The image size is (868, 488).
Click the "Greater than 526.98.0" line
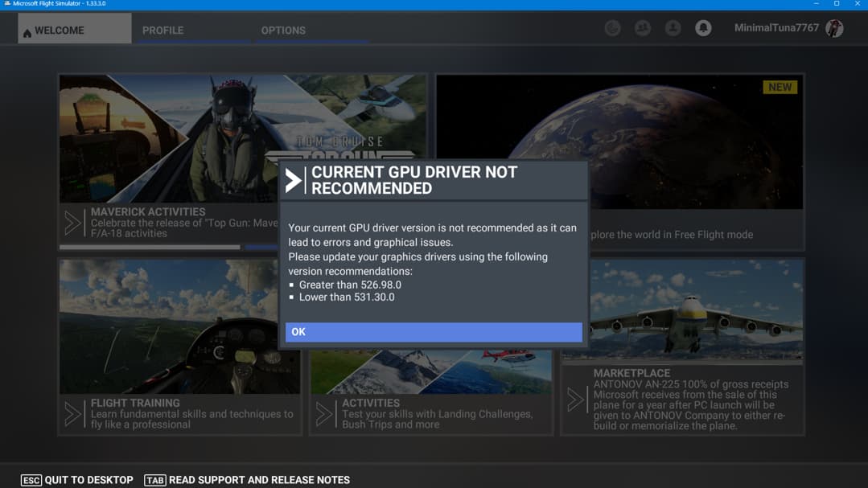click(350, 285)
